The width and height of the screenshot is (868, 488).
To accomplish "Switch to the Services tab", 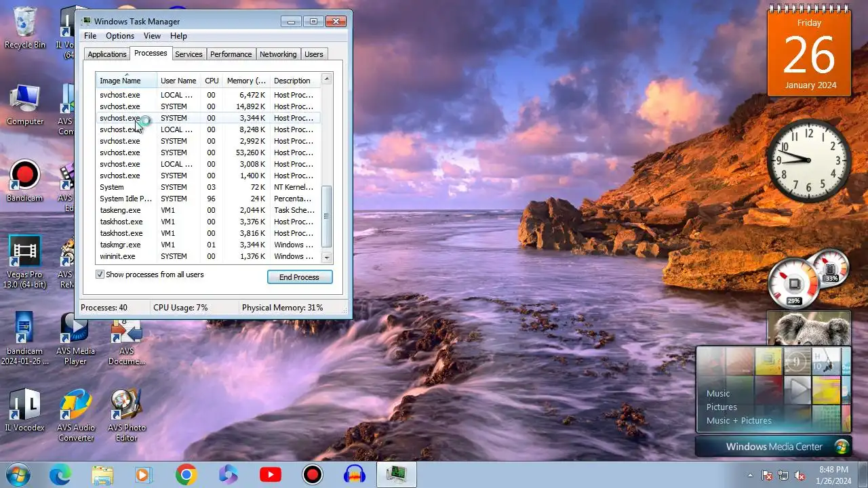I will coord(189,54).
